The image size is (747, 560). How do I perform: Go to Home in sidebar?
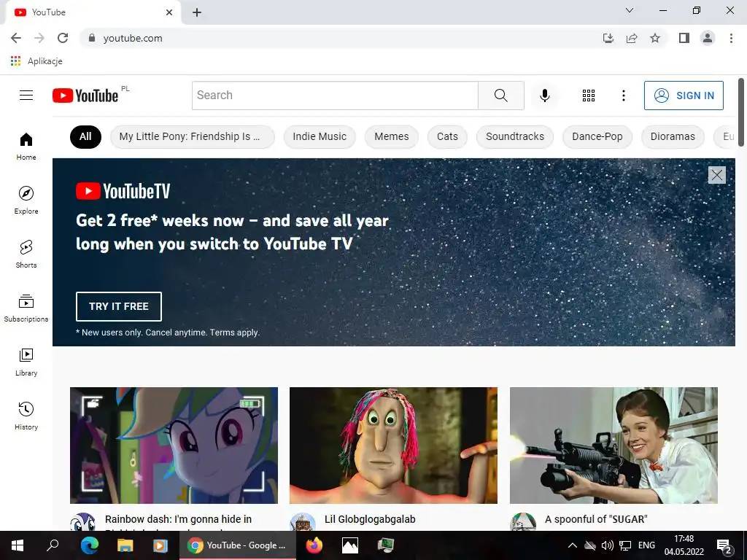click(x=26, y=146)
